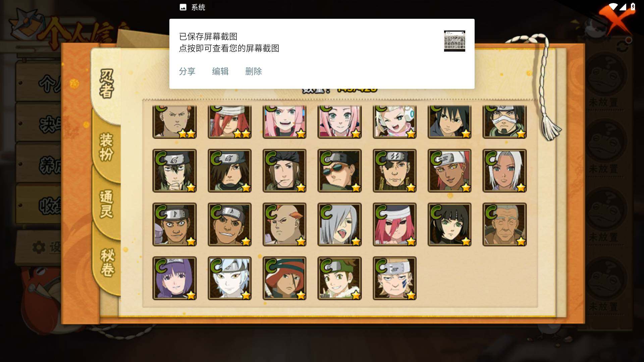Image resolution: width=644 pixels, height=362 pixels.
Task: Select the bandaged-face ninja in top row
Action: coord(504,122)
